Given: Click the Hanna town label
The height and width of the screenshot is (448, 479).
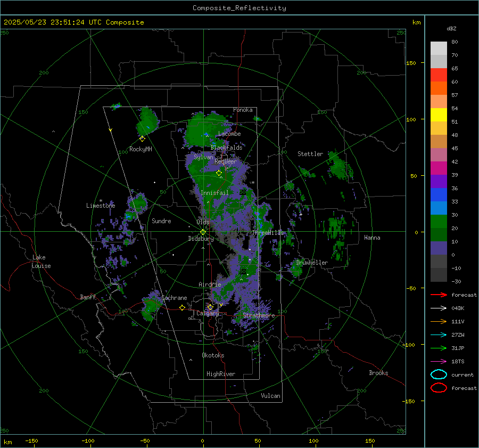Looking at the screenshot, I should point(372,238).
